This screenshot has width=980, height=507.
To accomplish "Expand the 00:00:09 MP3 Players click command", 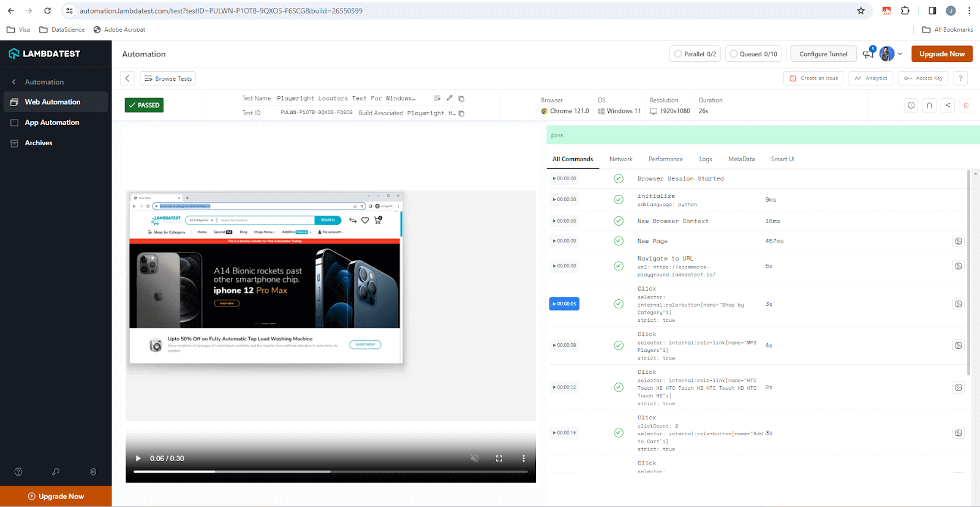I will pos(563,345).
